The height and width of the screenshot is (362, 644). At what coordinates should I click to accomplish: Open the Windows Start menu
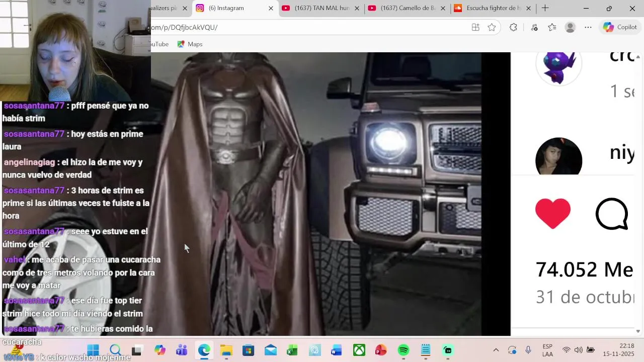pyautogui.click(x=93, y=350)
